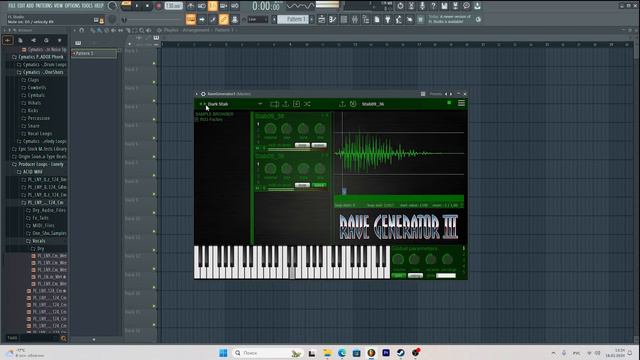The image size is (640, 360).
Task: Open the TOOLS menu
Action: (88, 6)
